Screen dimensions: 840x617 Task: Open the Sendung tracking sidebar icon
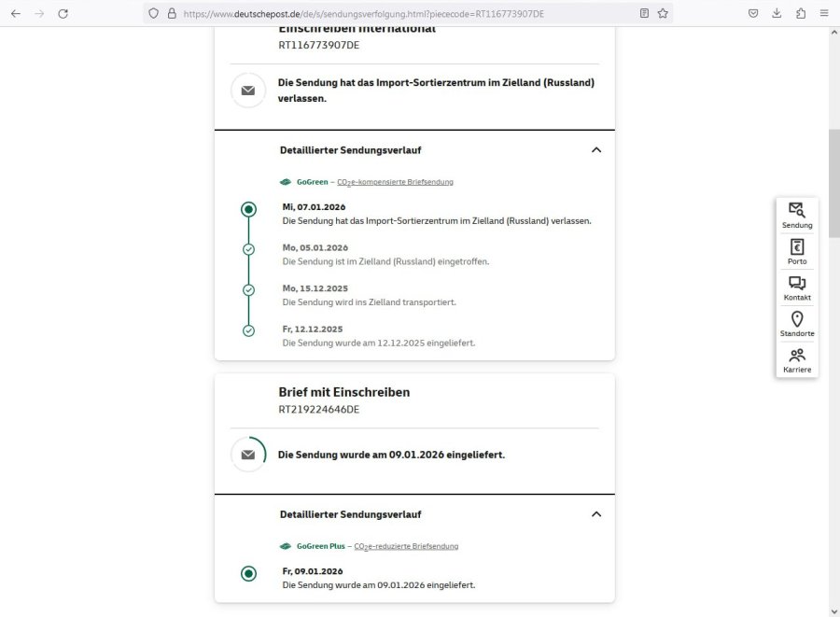click(x=797, y=215)
